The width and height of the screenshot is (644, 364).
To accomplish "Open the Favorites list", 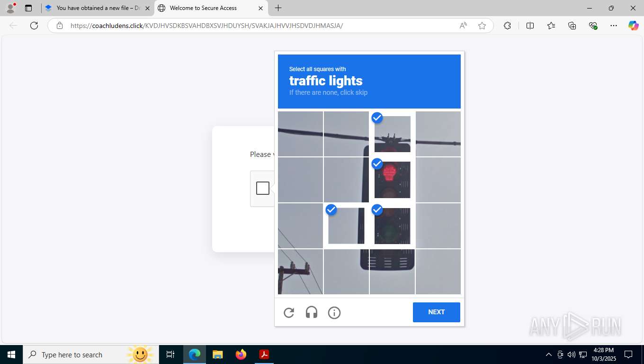I will click(x=551, y=26).
